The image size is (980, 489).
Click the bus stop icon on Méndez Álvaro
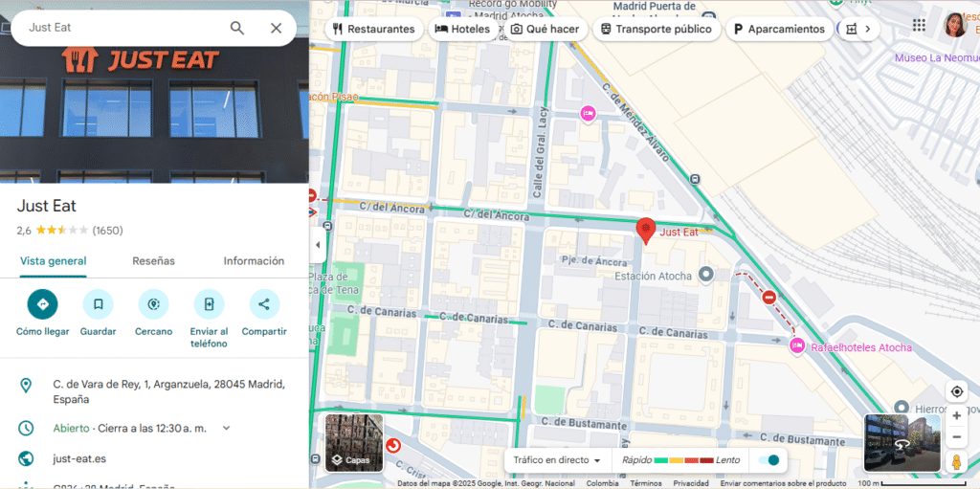pyautogui.click(x=696, y=179)
